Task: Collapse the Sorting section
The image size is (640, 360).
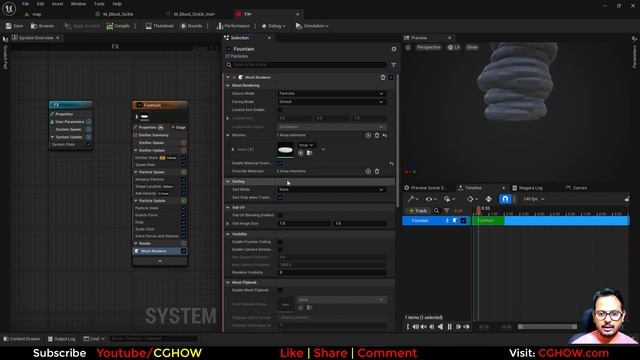Action: point(228,182)
